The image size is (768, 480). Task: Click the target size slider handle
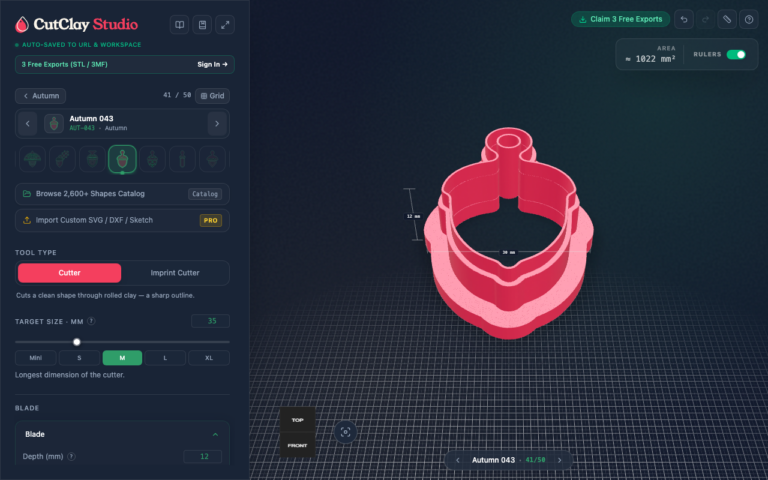[77, 342]
